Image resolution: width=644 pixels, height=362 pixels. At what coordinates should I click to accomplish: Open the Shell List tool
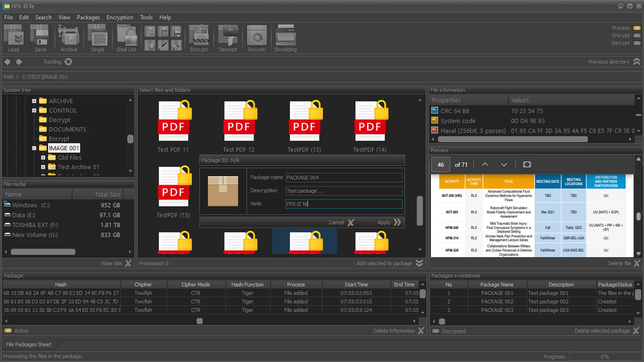coord(126,37)
